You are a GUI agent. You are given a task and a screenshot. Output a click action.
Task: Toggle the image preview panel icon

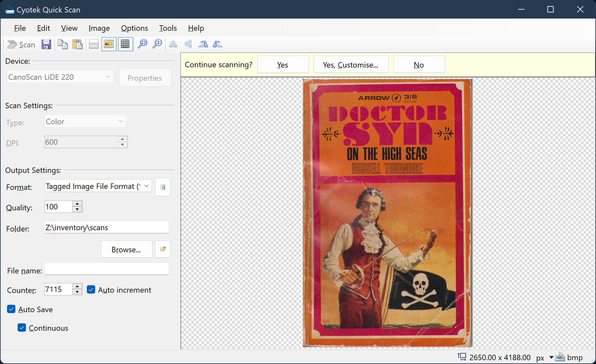point(109,44)
